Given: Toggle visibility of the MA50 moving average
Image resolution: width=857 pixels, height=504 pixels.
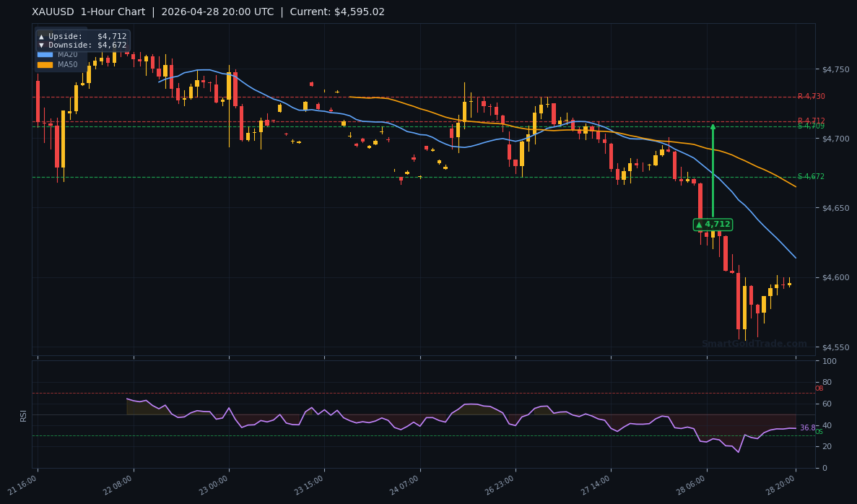Looking at the screenshot, I should [x=45, y=64].
